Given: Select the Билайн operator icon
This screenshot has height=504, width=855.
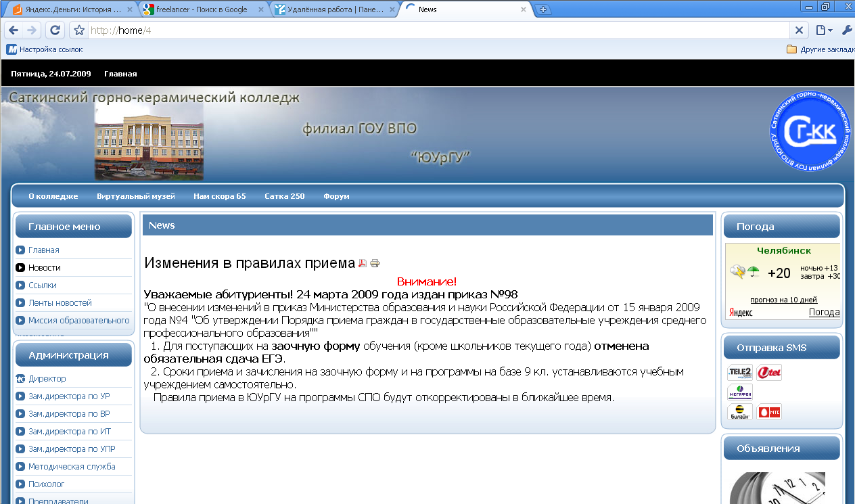Looking at the screenshot, I should coord(740,411).
